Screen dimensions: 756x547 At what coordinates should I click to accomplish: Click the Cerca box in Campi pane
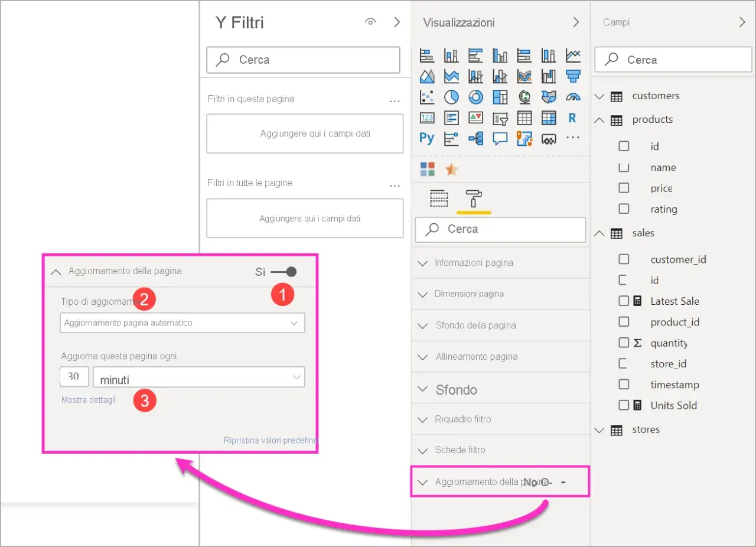tap(673, 60)
